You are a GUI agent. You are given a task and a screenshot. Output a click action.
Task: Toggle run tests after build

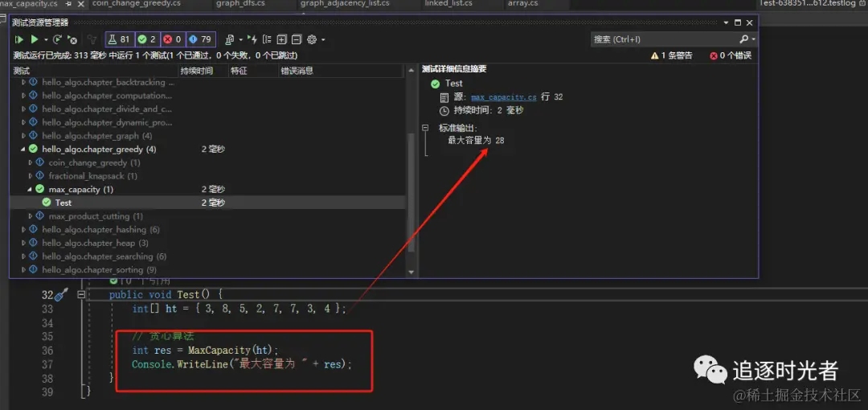[253, 39]
